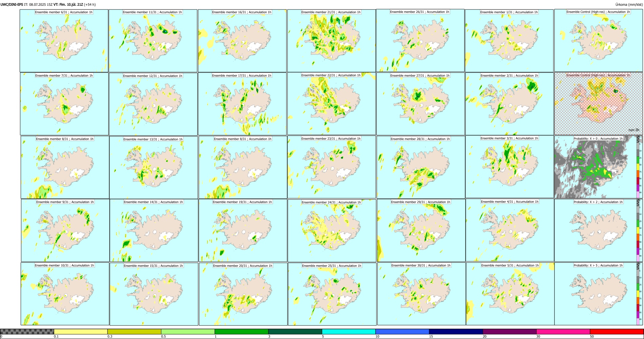Open the Probability X > 2 map panel
The width and height of the screenshot is (644, 339).
pyautogui.click(x=596, y=230)
